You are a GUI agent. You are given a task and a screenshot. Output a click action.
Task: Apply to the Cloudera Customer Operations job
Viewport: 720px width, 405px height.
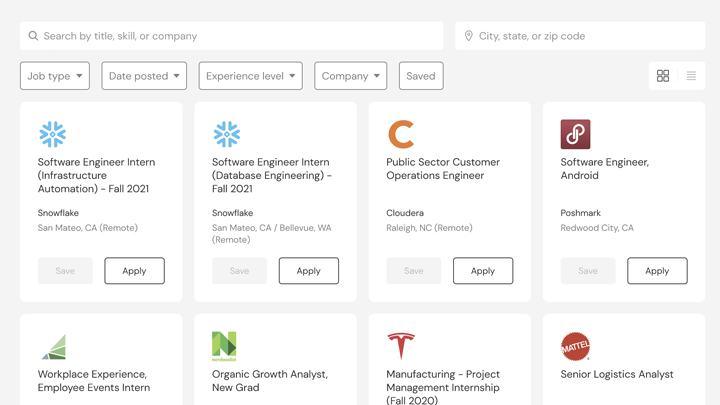pos(483,271)
